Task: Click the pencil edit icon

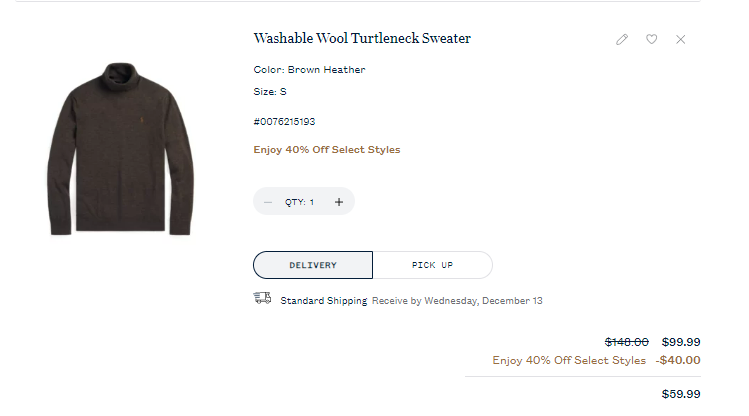Action: (x=622, y=39)
